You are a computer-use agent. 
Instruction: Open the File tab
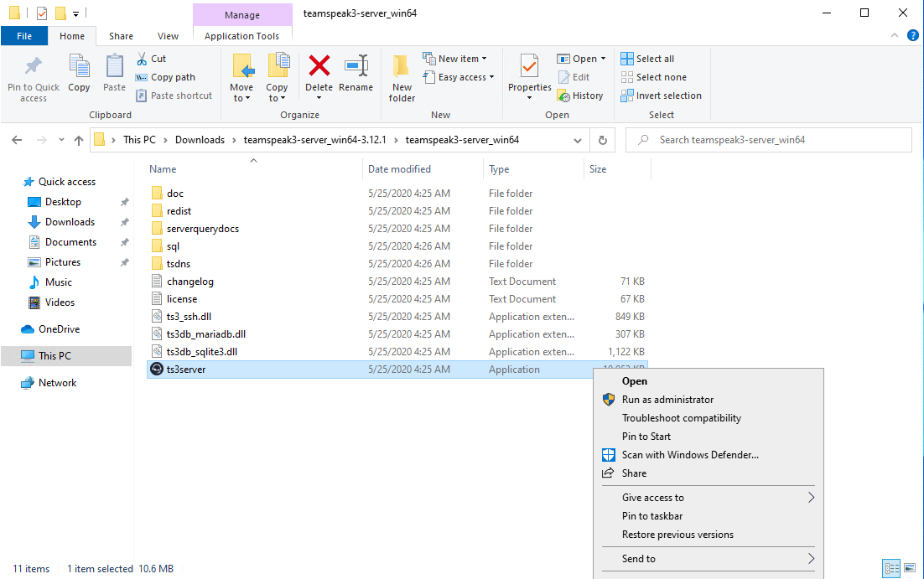(x=24, y=36)
